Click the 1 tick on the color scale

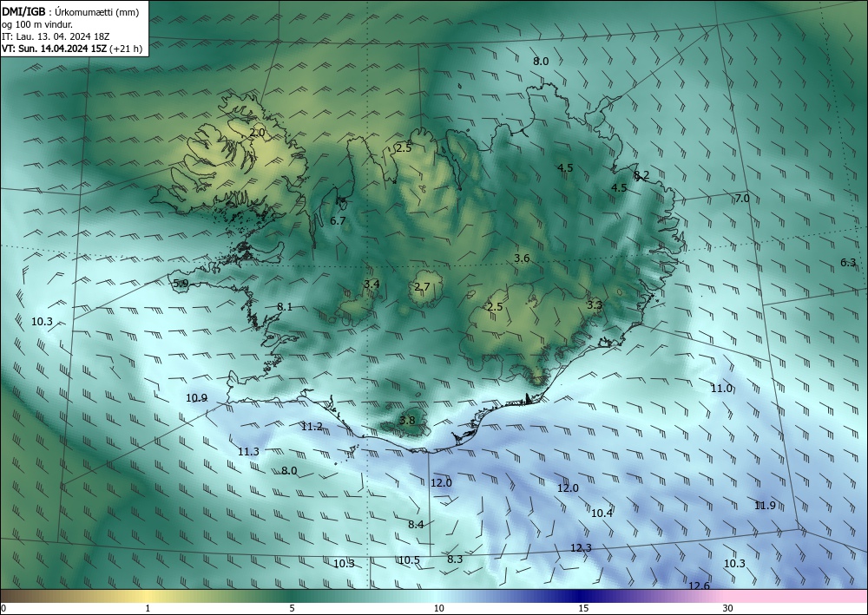tap(148, 608)
